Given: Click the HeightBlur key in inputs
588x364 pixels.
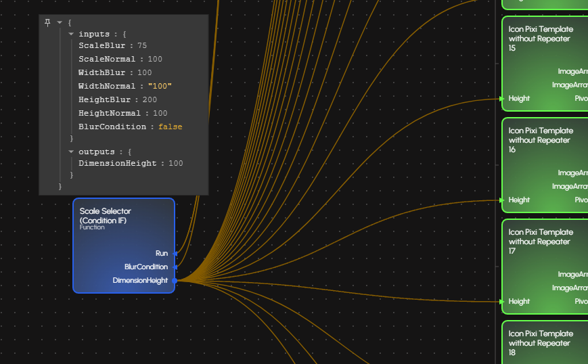Looking at the screenshot, I should (x=104, y=99).
